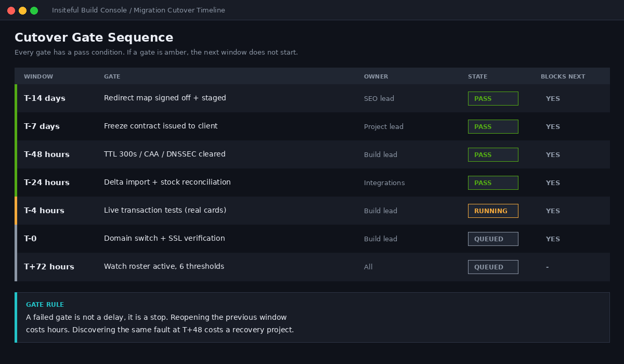
Task: Click the STATE column header
Action: 478,76
